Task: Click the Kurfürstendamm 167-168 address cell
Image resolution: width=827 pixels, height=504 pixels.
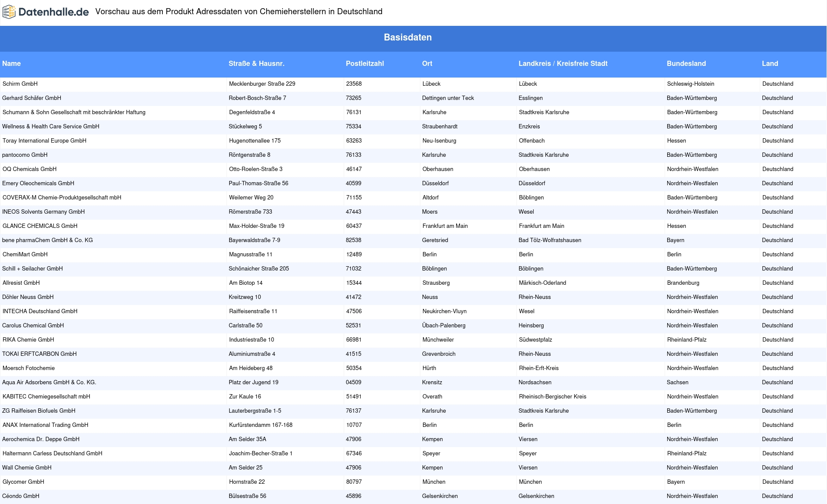Action: 261,425
